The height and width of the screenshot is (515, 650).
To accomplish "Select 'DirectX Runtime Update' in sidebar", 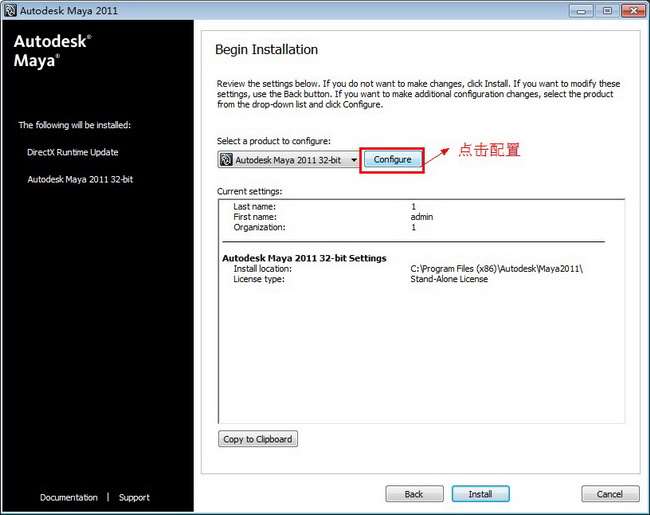I will click(73, 152).
